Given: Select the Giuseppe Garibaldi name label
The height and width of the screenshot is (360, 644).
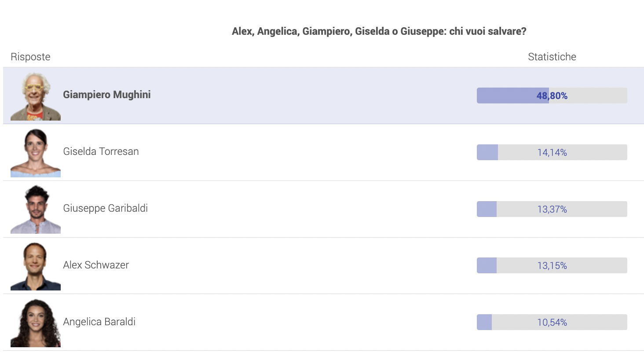Looking at the screenshot, I should pos(106,208).
